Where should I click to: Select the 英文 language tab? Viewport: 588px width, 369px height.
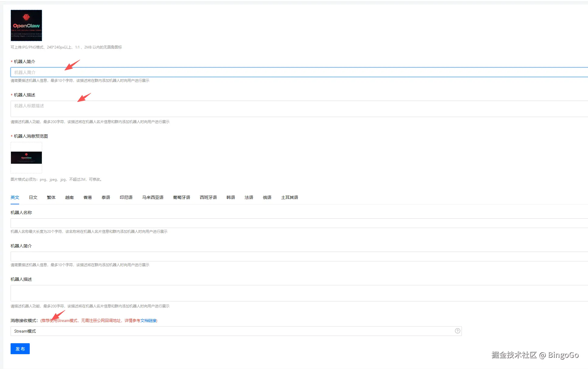pos(15,197)
